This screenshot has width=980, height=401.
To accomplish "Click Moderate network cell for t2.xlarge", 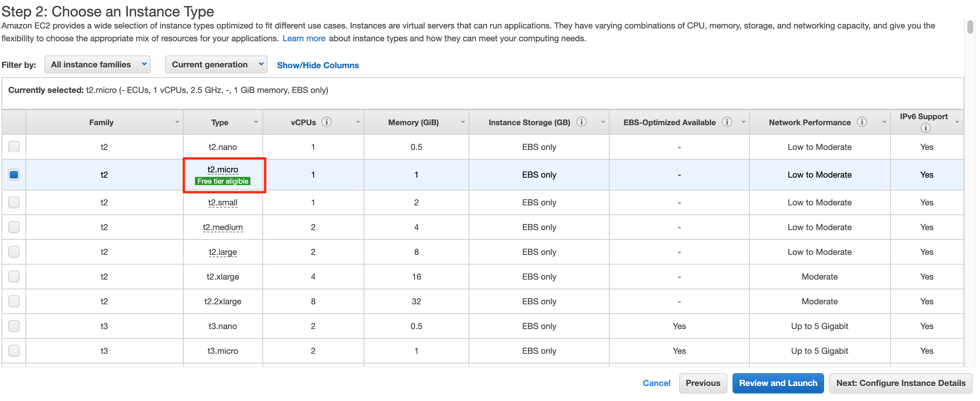I will (x=820, y=277).
